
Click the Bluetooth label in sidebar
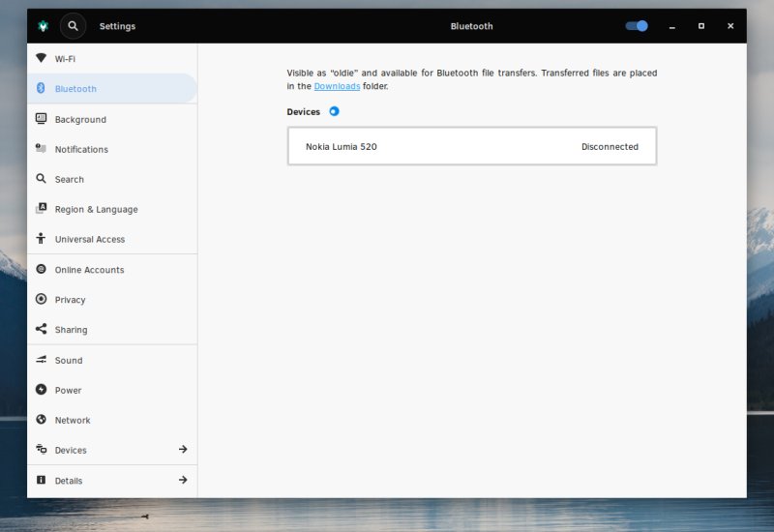click(x=75, y=89)
